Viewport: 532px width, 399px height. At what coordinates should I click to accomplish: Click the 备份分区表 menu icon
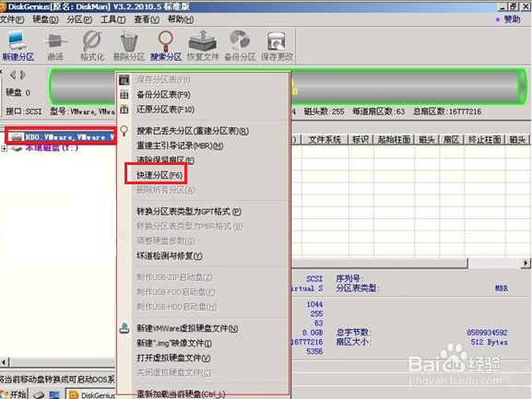(x=124, y=95)
